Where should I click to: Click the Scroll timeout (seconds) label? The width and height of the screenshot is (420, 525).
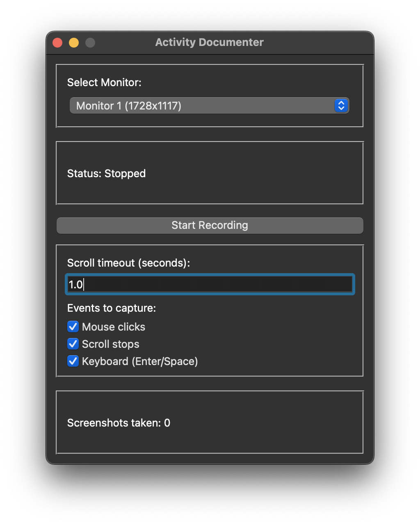click(x=128, y=263)
